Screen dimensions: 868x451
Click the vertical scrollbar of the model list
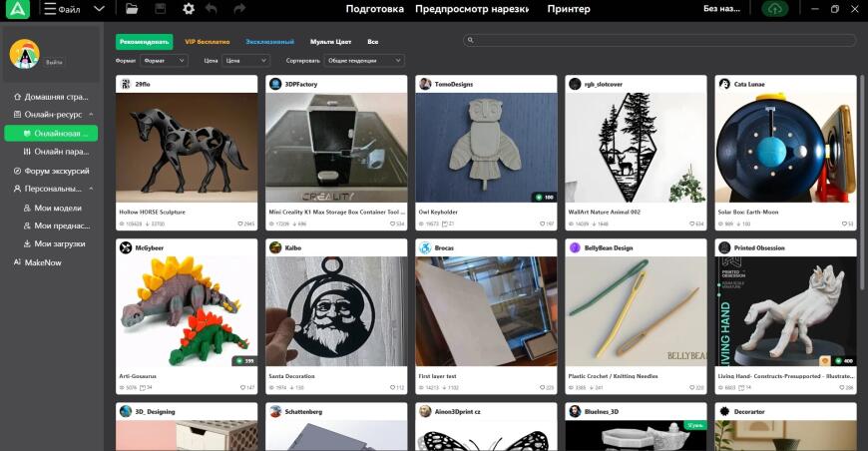pyautogui.click(x=861, y=183)
